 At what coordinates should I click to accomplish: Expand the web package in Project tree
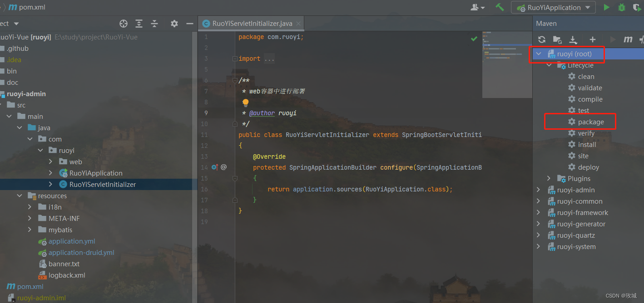(51, 162)
